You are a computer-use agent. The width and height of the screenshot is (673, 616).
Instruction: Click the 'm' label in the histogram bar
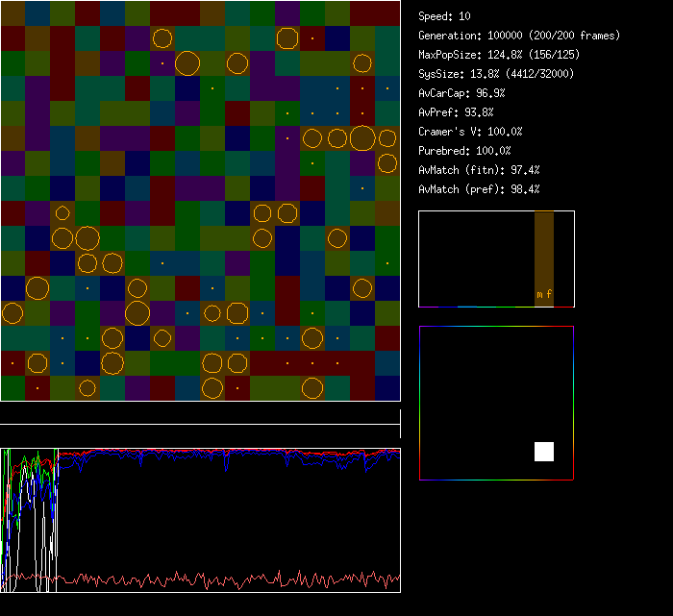coord(539,294)
